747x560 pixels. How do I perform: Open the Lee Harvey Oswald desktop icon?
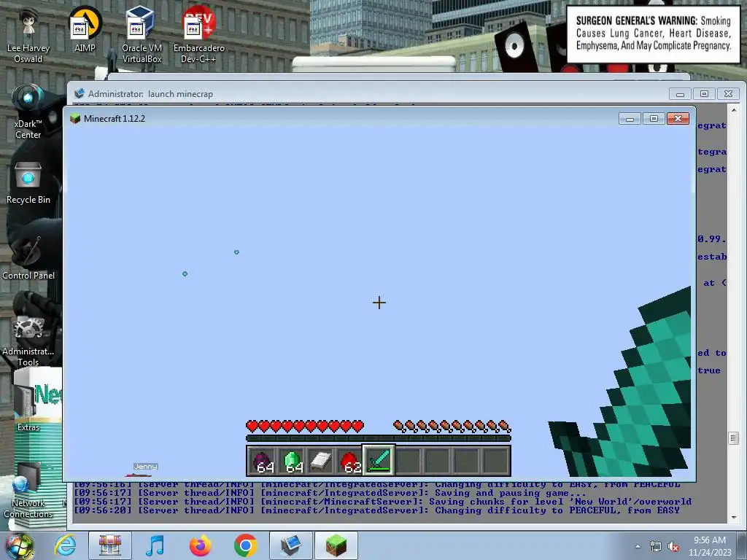click(x=28, y=36)
